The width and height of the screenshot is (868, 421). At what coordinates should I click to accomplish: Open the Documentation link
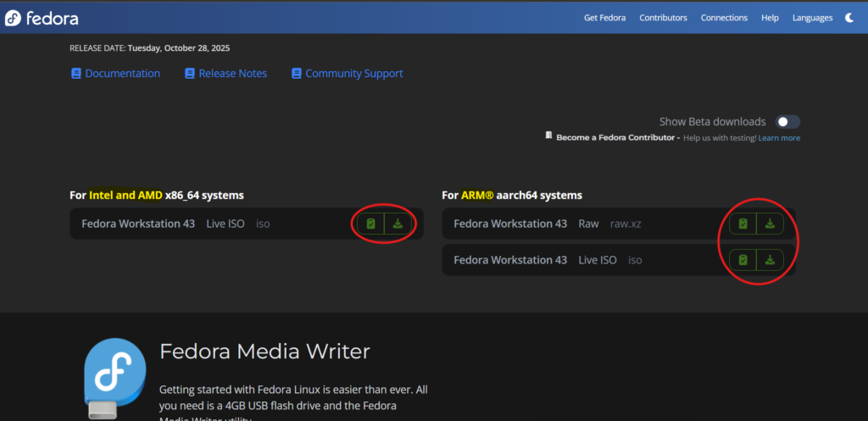(x=122, y=74)
